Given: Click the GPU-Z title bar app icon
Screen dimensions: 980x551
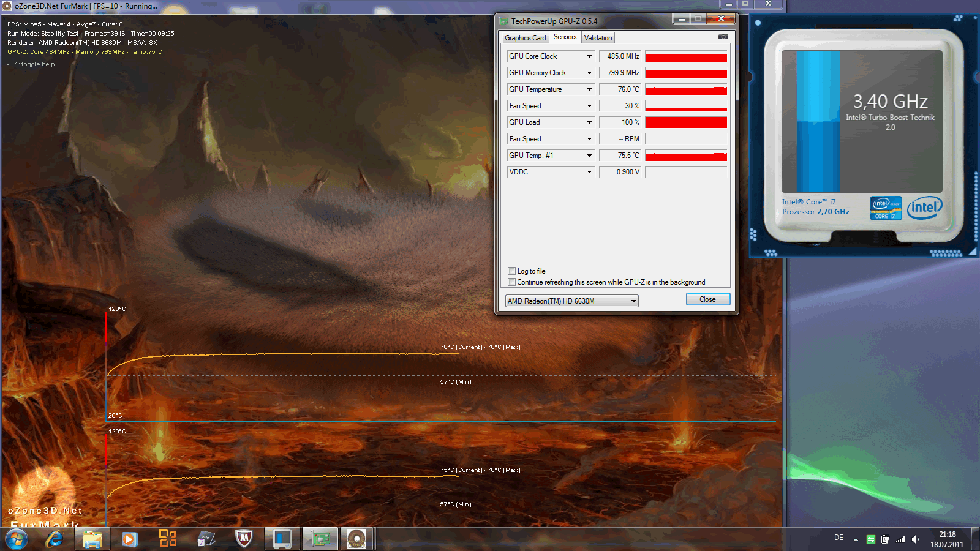Looking at the screenshot, I should [x=504, y=21].
